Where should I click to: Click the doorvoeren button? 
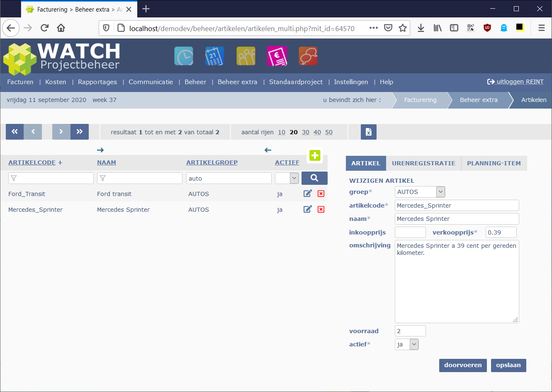463,365
